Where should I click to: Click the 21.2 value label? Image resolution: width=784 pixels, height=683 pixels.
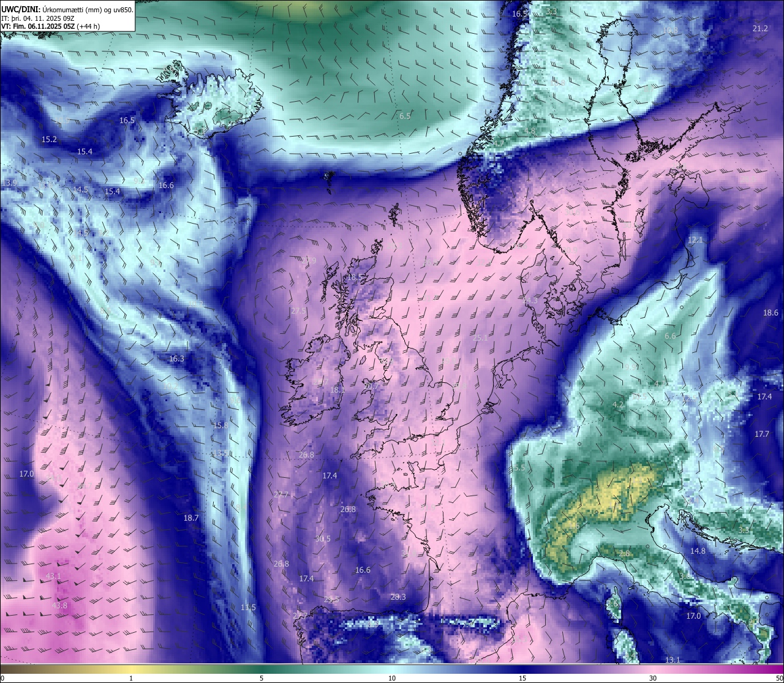click(x=760, y=29)
